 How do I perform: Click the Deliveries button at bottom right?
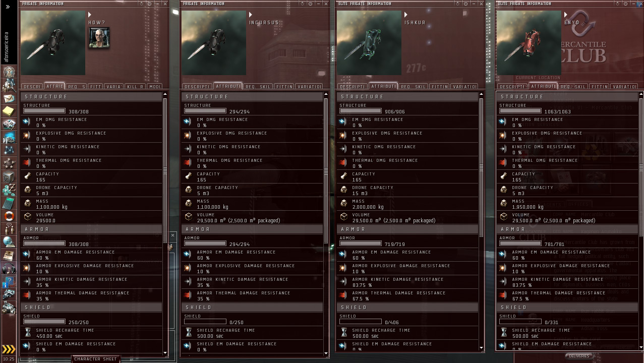pyautogui.click(x=578, y=356)
